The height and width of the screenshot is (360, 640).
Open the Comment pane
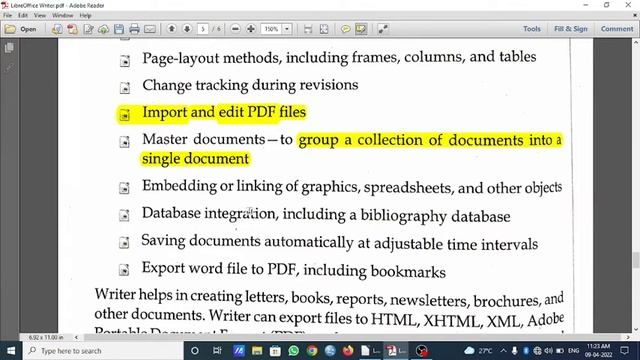tap(617, 29)
